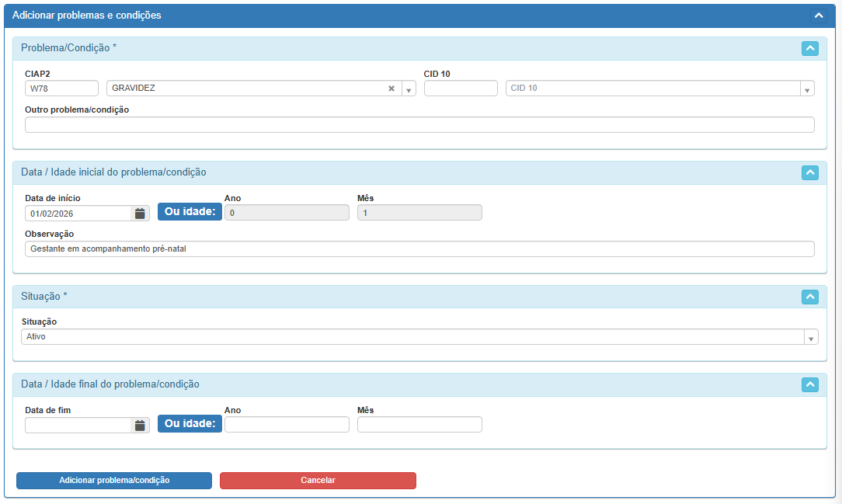The height and width of the screenshot is (504, 842).
Task: Focus the Outro problema/condição text field
Action: [x=419, y=125]
